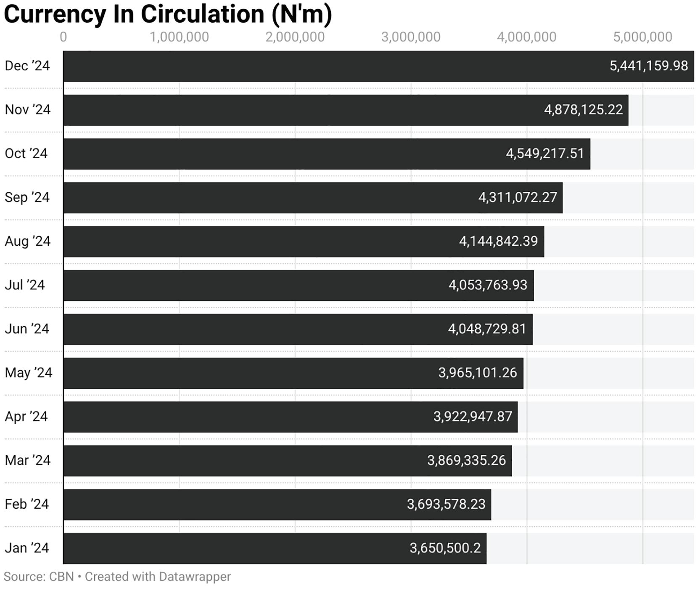Screen dimensions: 700x589
Task: Click the Created with Datawrapper text
Action: point(158,576)
